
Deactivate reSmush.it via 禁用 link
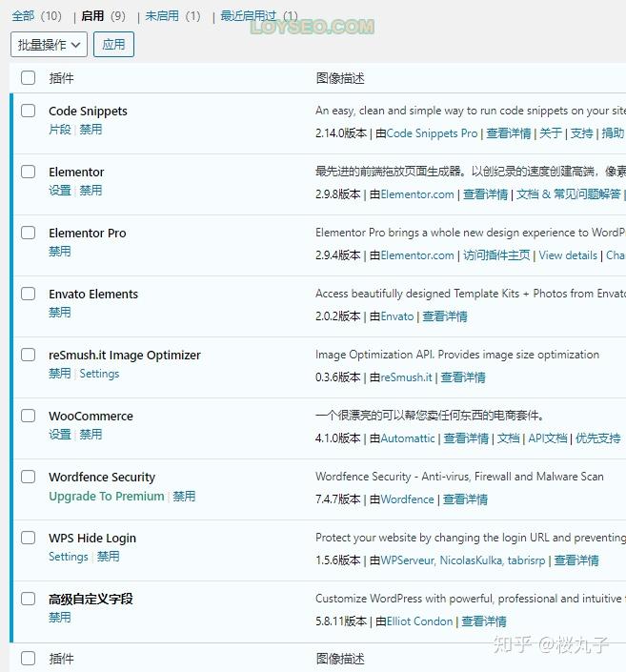[x=60, y=374]
